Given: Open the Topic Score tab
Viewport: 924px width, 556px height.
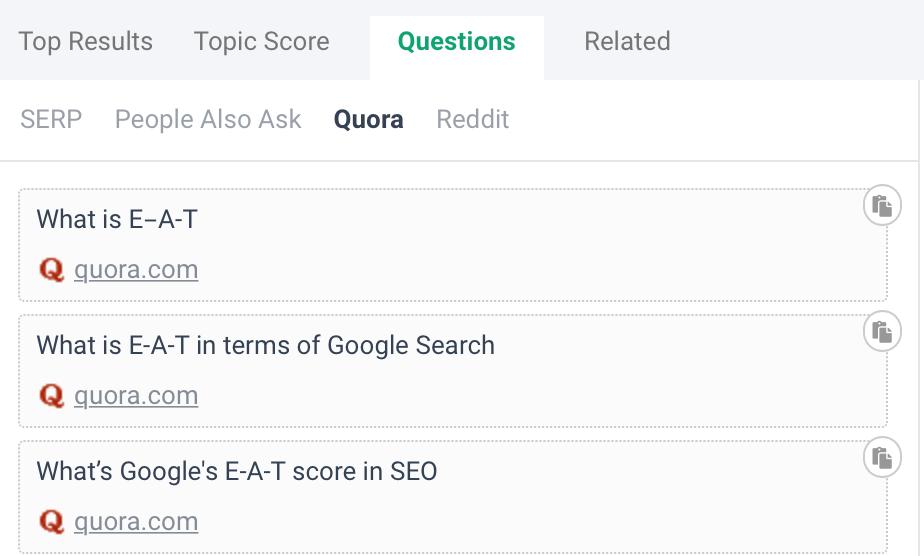Looking at the screenshot, I should point(261,42).
